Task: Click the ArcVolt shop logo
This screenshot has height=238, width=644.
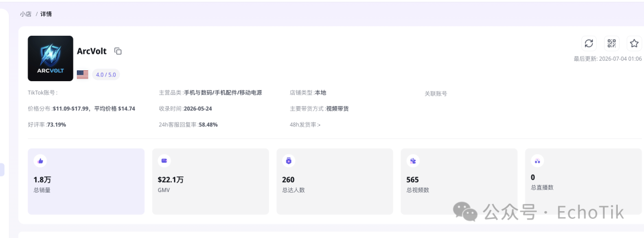Action: point(51,58)
